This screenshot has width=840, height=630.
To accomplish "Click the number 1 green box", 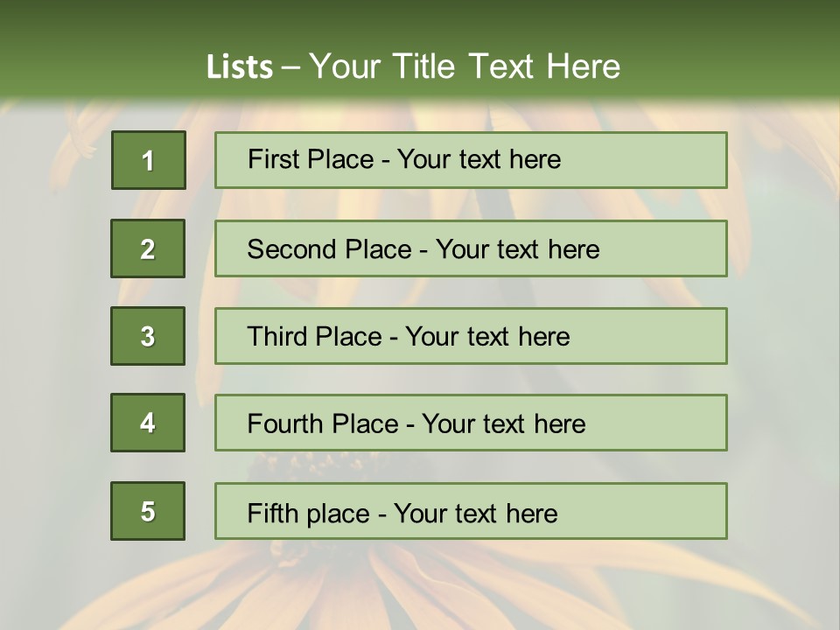I will [149, 160].
